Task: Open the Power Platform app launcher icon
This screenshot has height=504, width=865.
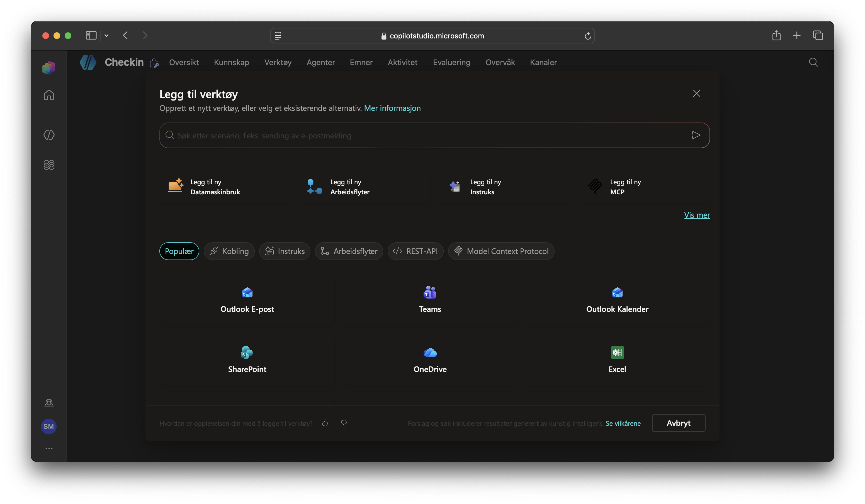Action: coord(49,67)
